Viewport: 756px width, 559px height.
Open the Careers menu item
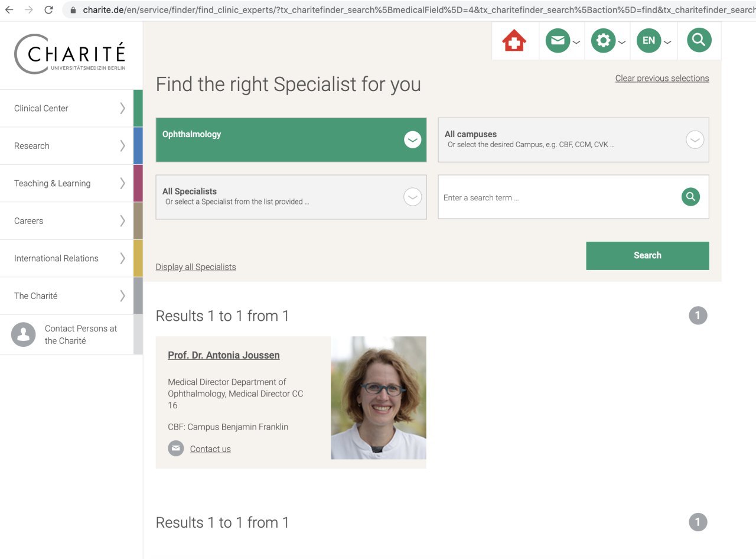(x=71, y=221)
